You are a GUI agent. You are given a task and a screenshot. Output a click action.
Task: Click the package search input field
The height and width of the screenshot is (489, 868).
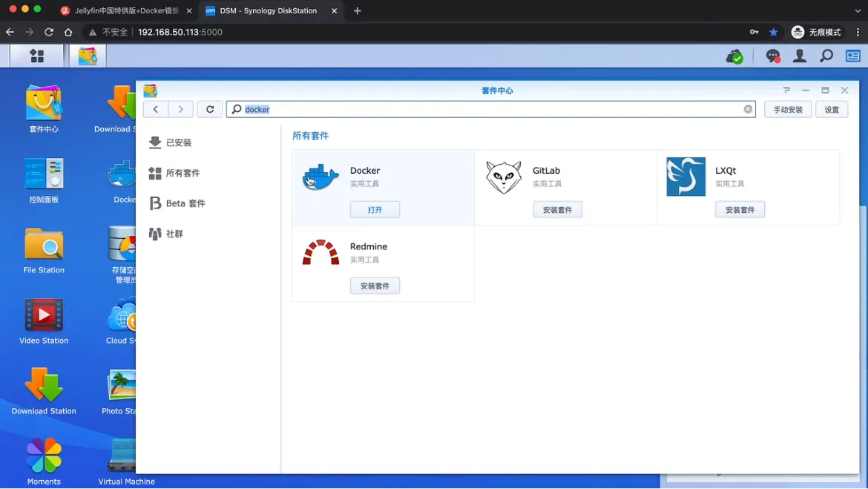coord(490,109)
